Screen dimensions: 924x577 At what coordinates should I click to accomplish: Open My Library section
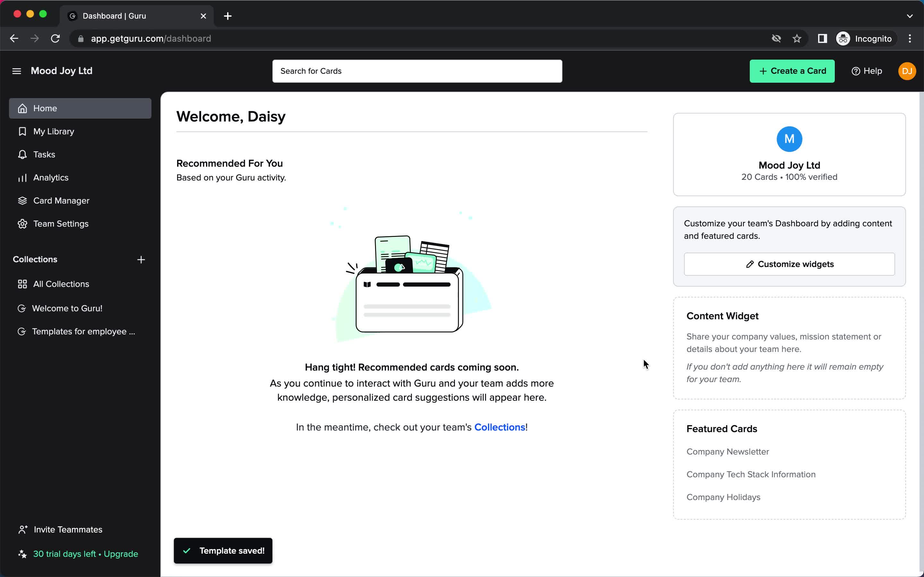point(53,131)
